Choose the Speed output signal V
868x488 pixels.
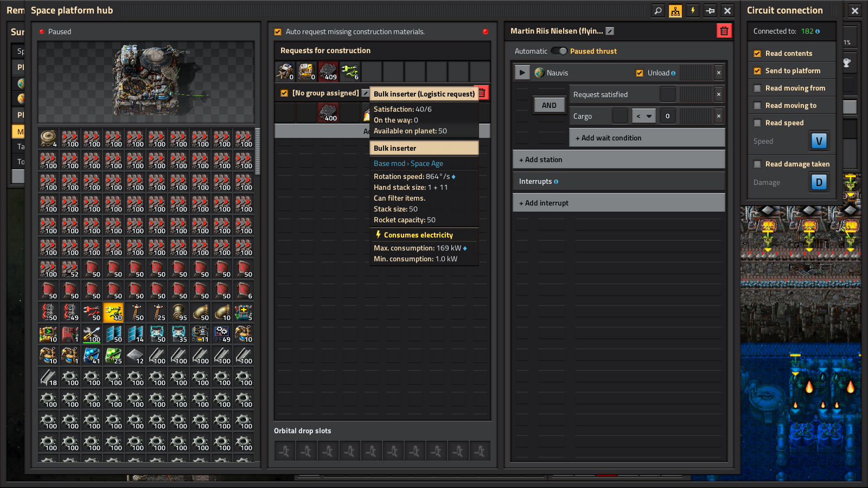pyautogui.click(x=819, y=141)
